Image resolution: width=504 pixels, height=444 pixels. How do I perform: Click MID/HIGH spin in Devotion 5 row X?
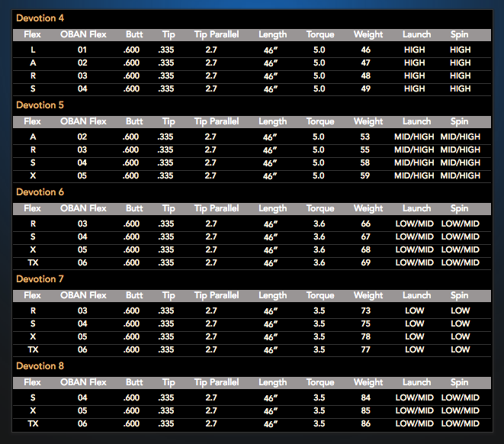[x=461, y=176]
